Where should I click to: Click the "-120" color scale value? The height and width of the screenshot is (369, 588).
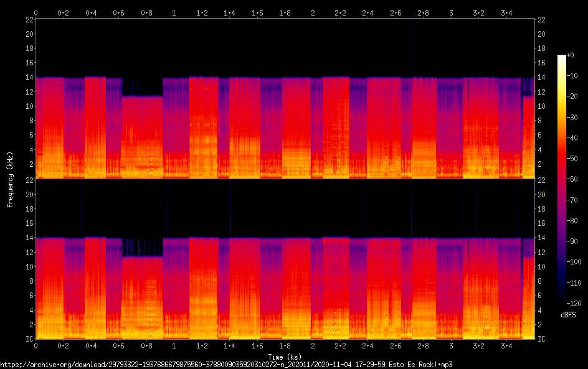point(574,304)
